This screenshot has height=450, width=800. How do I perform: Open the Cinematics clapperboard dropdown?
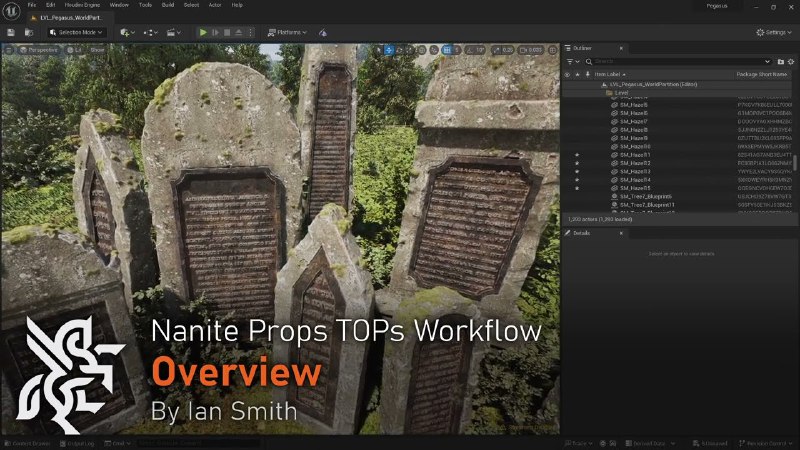coord(173,33)
